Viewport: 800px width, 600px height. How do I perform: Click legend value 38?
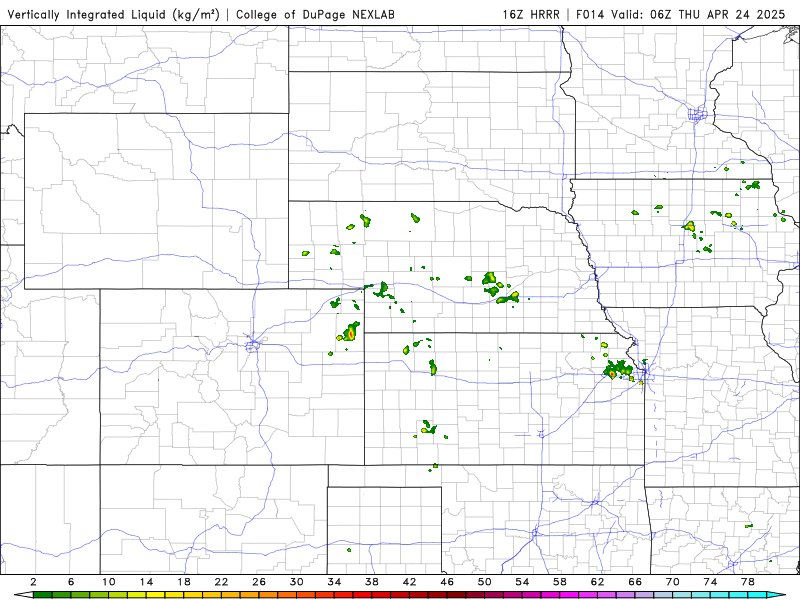pos(372,582)
